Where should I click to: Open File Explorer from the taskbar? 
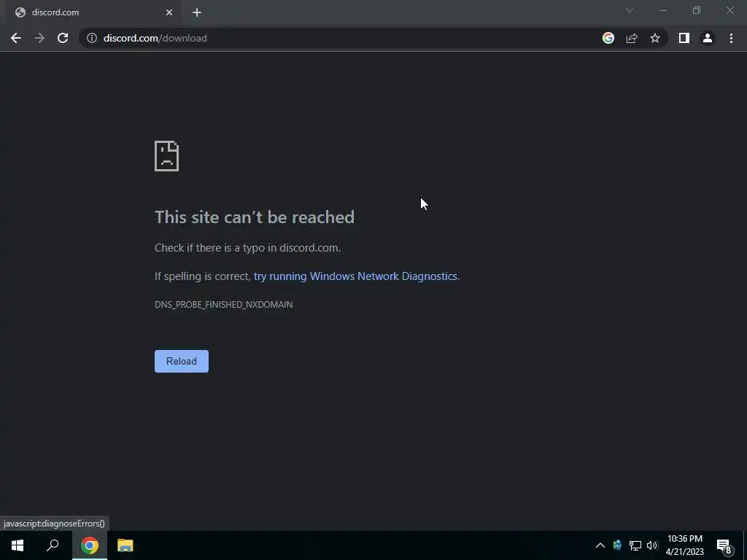(x=125, y=545)
